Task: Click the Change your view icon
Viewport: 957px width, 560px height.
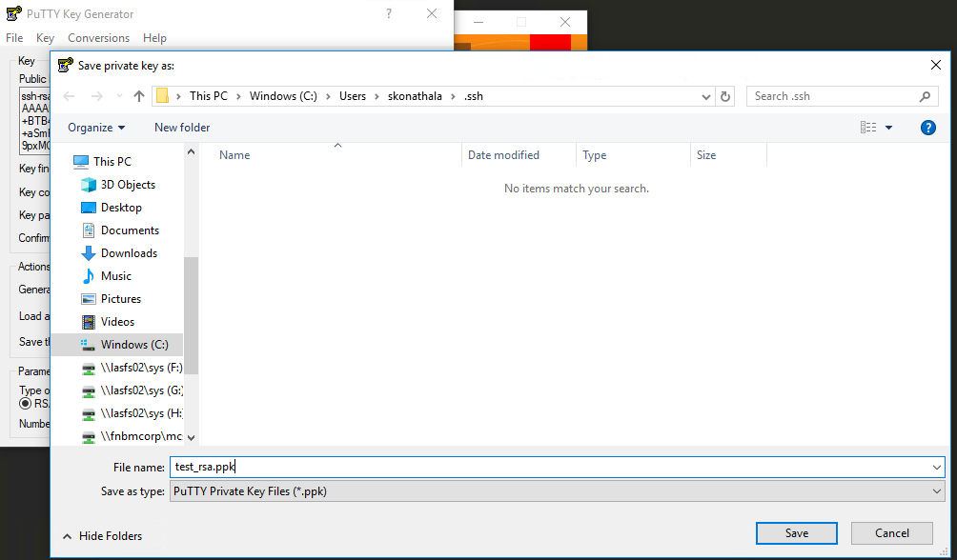Action: pos(868,127)
